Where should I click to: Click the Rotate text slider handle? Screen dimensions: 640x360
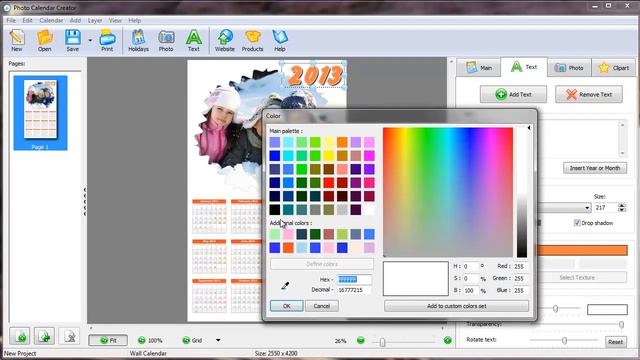564,340
